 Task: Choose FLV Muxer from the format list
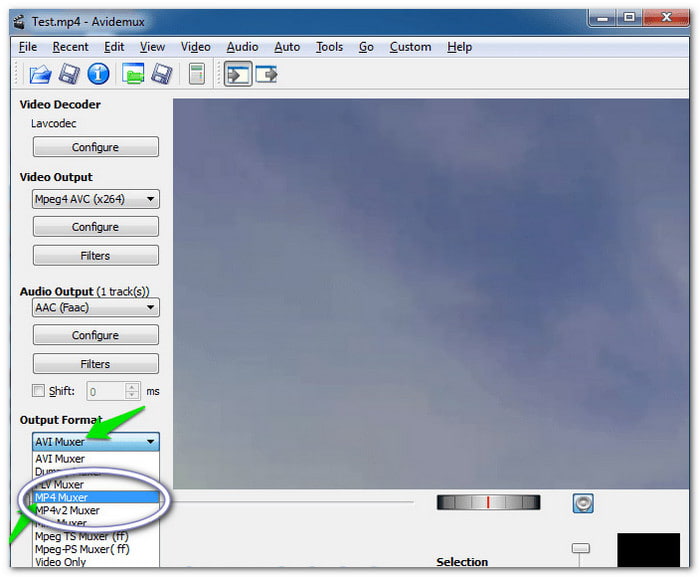pos(96,484)
